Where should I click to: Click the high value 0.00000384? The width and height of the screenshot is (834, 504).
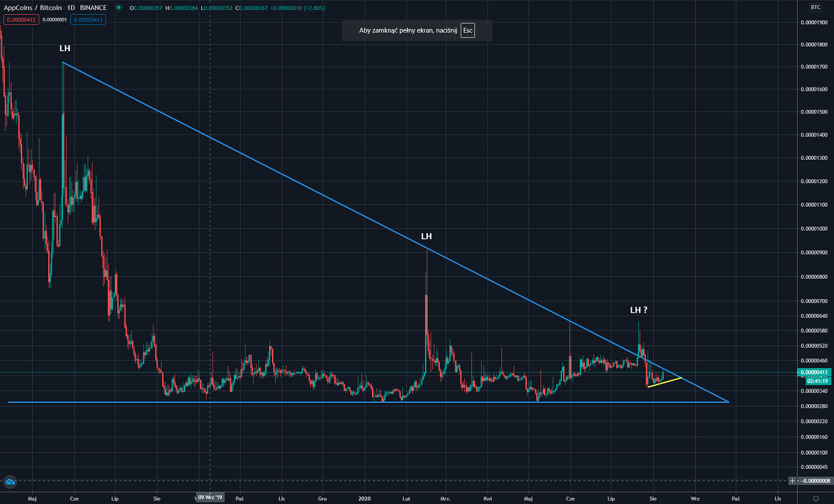[x=183, y=7]
